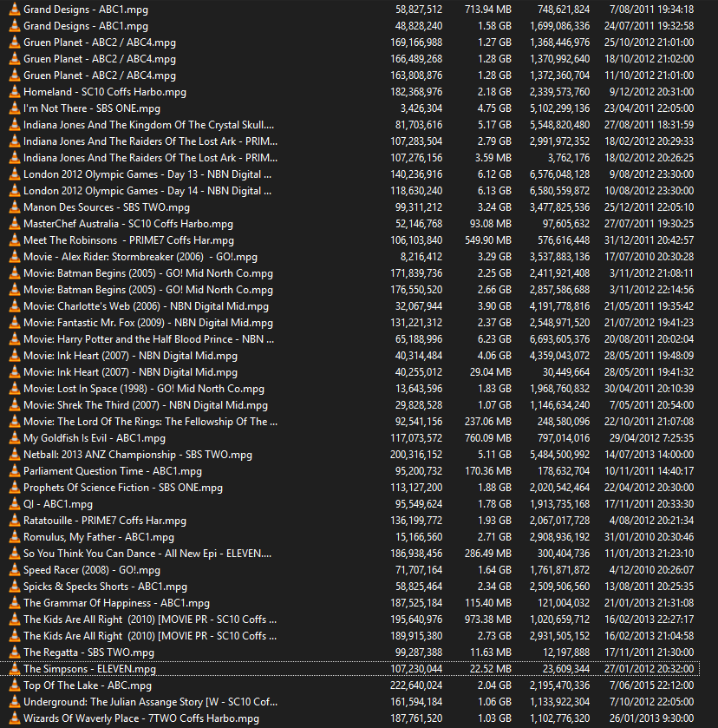
Task: Click the VLC icon for Ratatouille file
Action: 13,521
